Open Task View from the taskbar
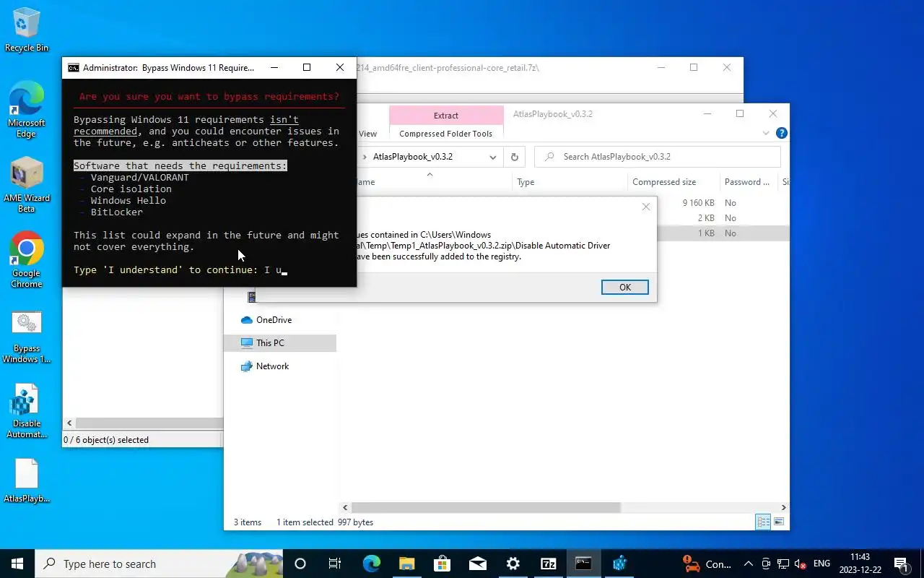The width and height of the screenshot is (924, 578). point(335,564)
